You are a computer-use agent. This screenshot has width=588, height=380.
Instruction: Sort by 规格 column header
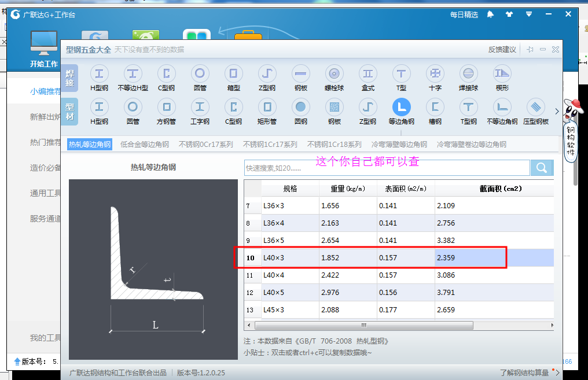[291, 189]
